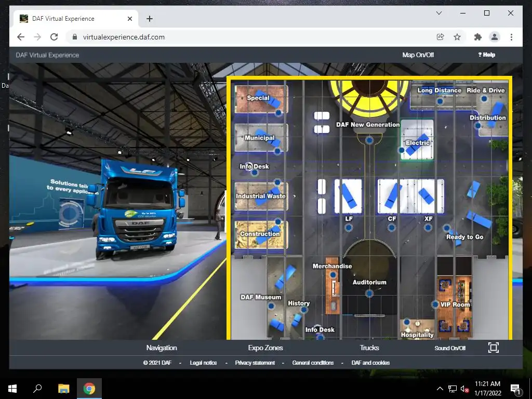Toggle Map On/Off
This screenshot has height=399, width=532.
coord(418,55)
